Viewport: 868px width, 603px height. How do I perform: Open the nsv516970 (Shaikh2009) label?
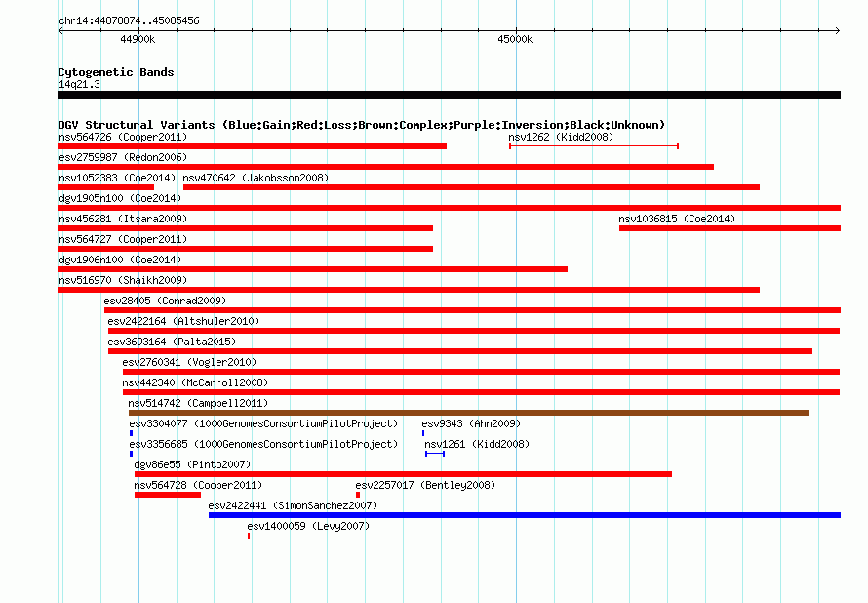[123, 280]
